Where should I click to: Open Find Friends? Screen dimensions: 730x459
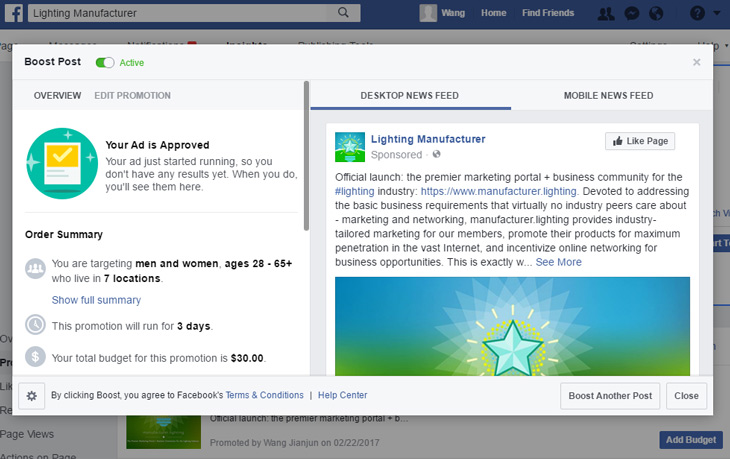pos(548,13)
